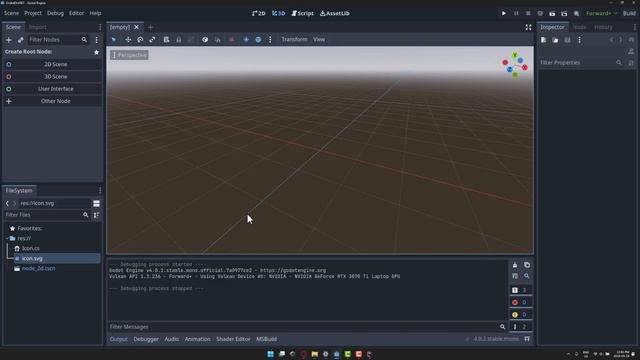Click the remote debug icon
Image resolution: width=640 pixels, height=360 pixels.
540,13
